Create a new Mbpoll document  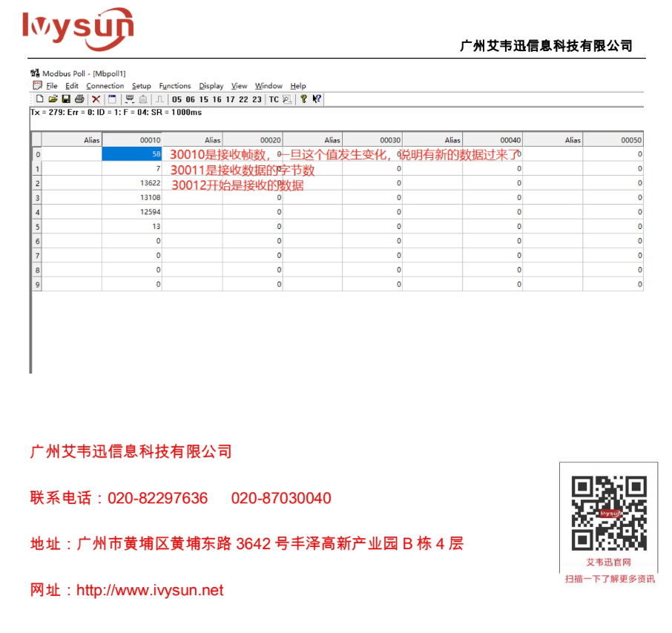pos(41,99)
